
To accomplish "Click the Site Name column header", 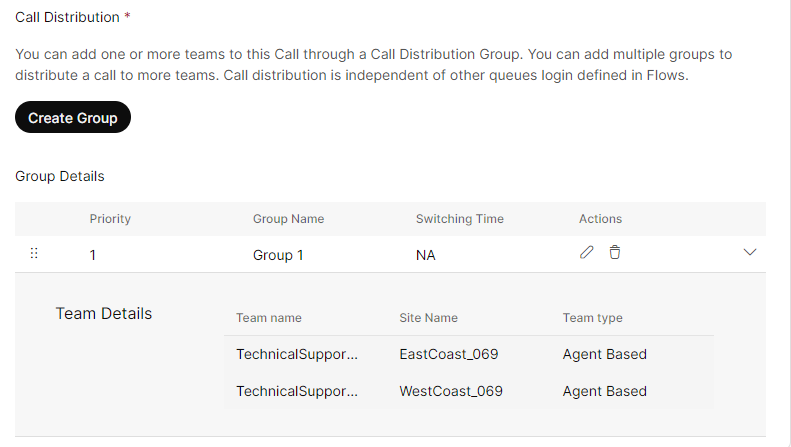I will point(428,318).
